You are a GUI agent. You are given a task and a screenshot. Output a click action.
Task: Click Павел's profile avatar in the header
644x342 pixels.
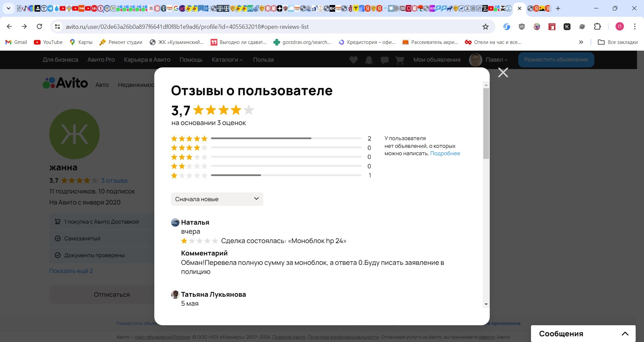(x=476, y=60)
